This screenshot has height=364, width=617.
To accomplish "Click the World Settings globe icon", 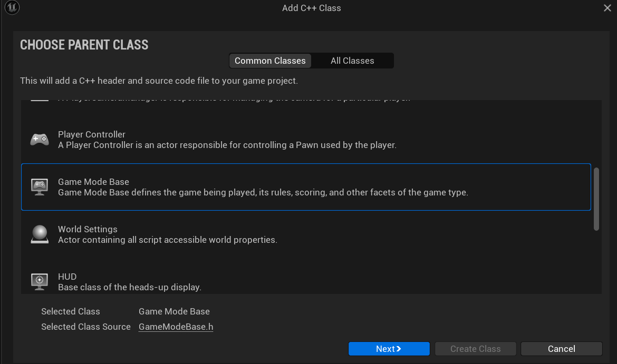I will pyautogui.click(x=40, y=234).
